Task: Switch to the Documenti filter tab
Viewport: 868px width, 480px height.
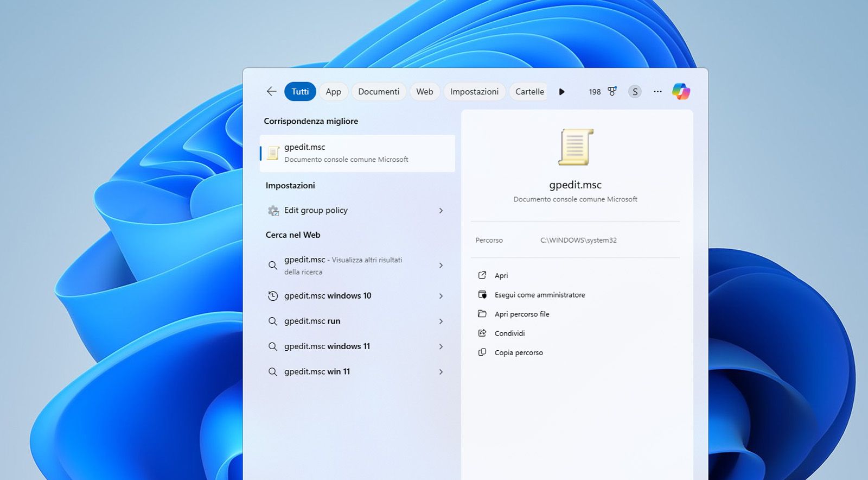Action: pos(379,92)
